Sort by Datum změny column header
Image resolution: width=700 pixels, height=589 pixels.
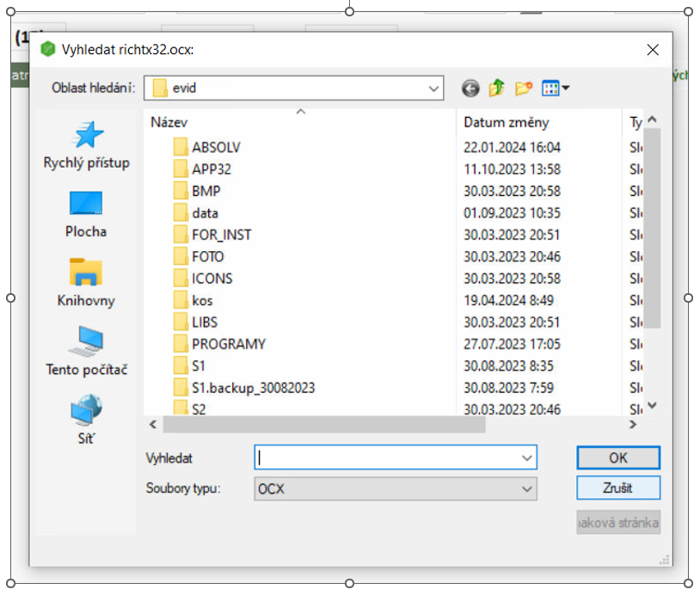pyautogui.click(x=506, y=122)
